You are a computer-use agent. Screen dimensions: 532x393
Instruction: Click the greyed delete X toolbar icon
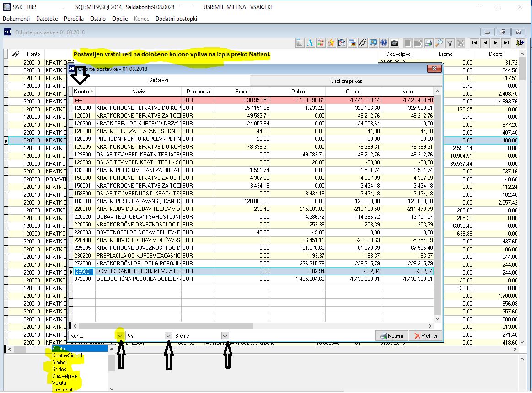click(460, 43)
